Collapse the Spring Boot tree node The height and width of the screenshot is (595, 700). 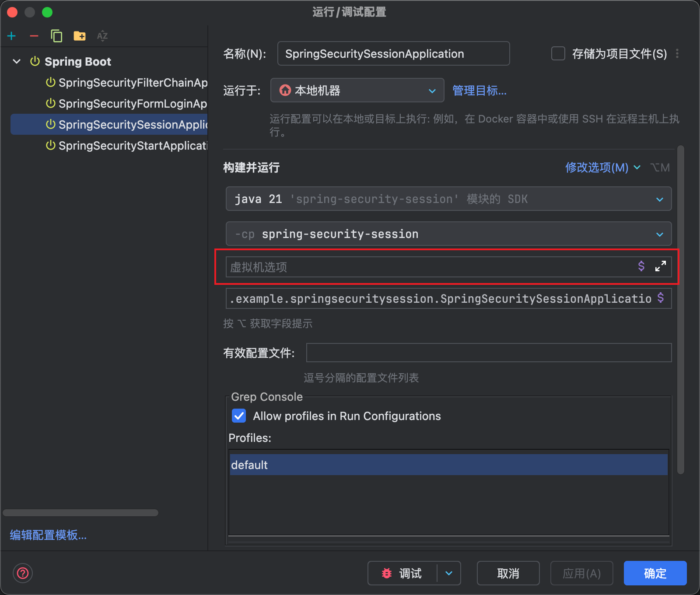coord(17,61)
